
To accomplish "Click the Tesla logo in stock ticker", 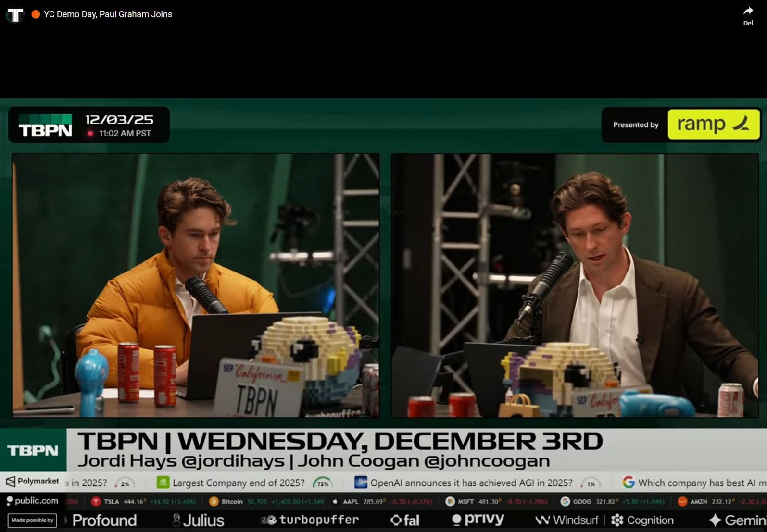I will point(96,501).
